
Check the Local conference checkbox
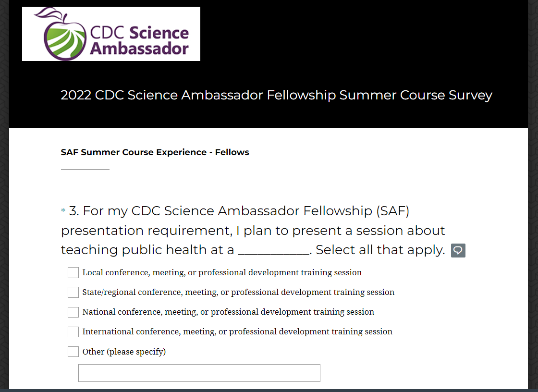[73, 273]
